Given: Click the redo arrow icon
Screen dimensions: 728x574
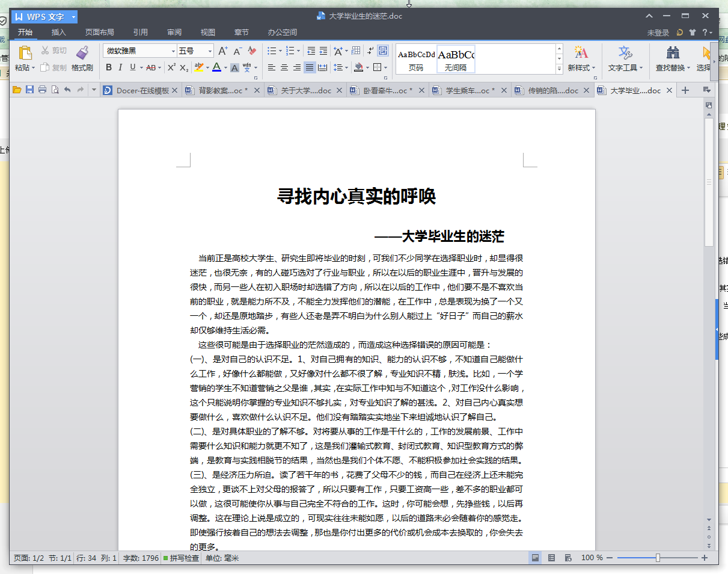Looking at the screenshot, I should coord(80,90).
